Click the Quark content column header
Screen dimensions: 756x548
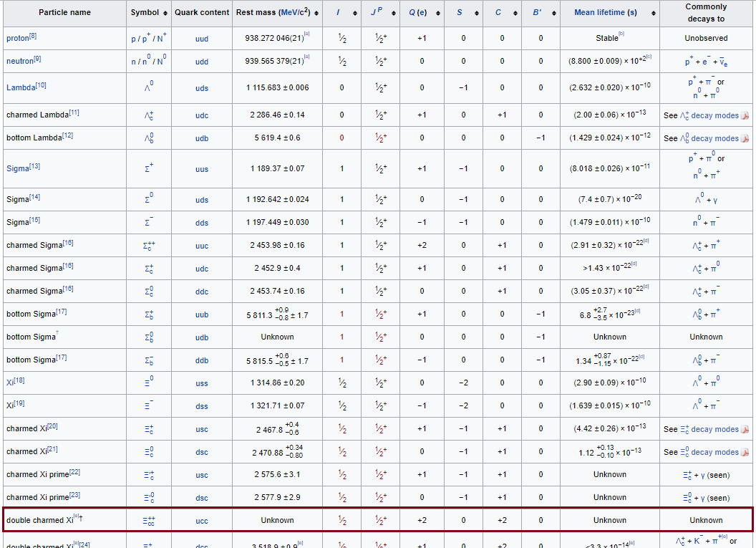(202, 13)
